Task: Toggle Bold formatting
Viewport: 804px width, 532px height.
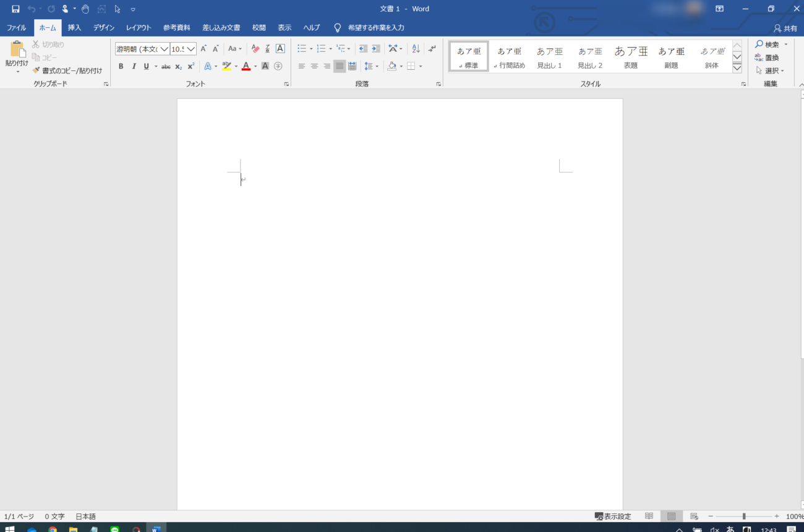Action: (121, 66)
